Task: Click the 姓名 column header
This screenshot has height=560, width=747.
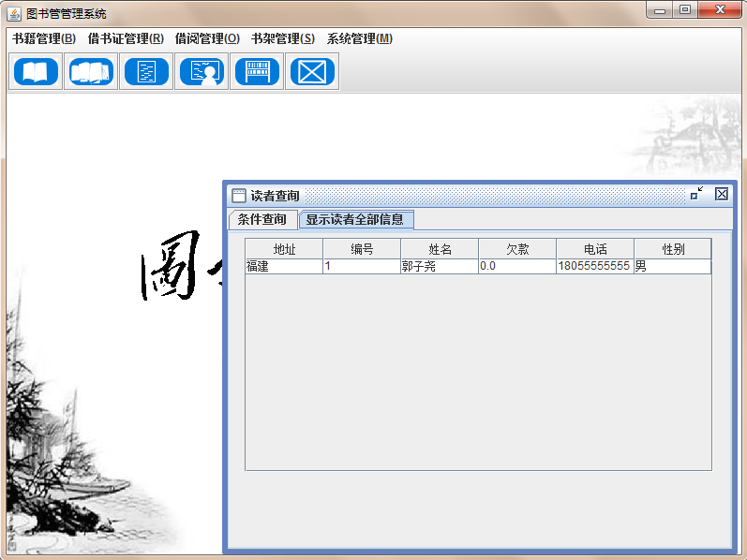Action: 440,249
